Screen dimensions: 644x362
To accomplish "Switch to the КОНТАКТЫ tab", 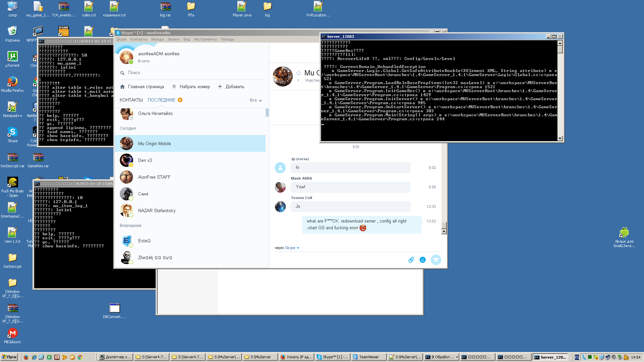I will click(x=131, y=100).
